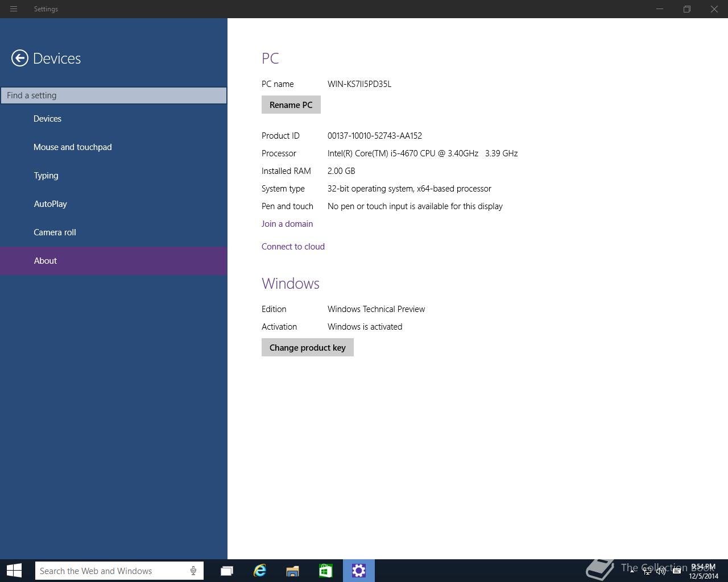Open the Typing settings category
Screen dimensions: 728x582
pos(114,176)
